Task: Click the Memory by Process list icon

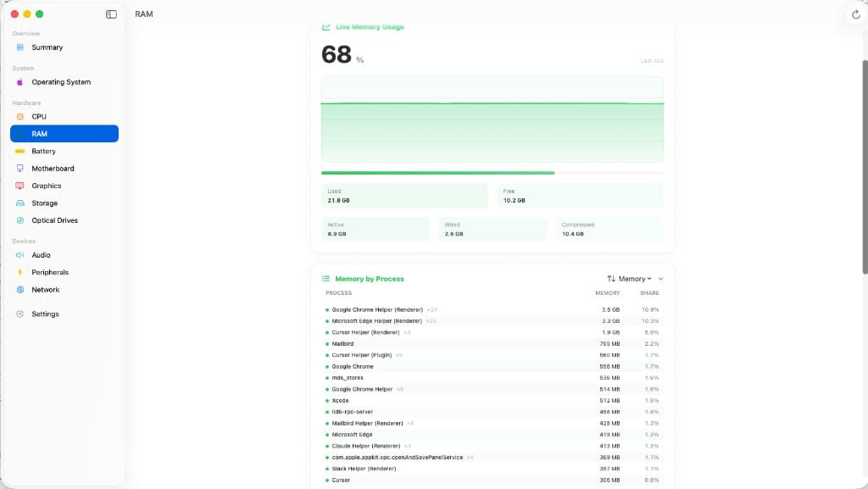Action: 326,279
